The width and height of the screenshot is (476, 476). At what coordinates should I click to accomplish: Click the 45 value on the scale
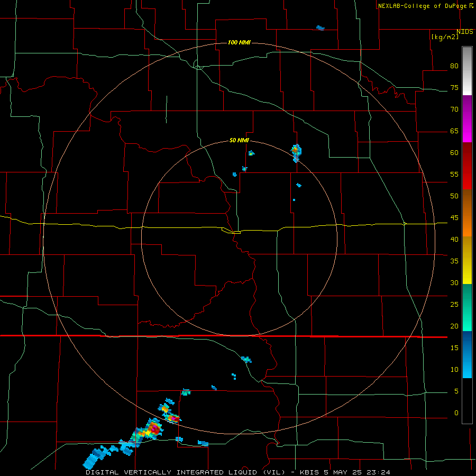(x=454, y=218)
